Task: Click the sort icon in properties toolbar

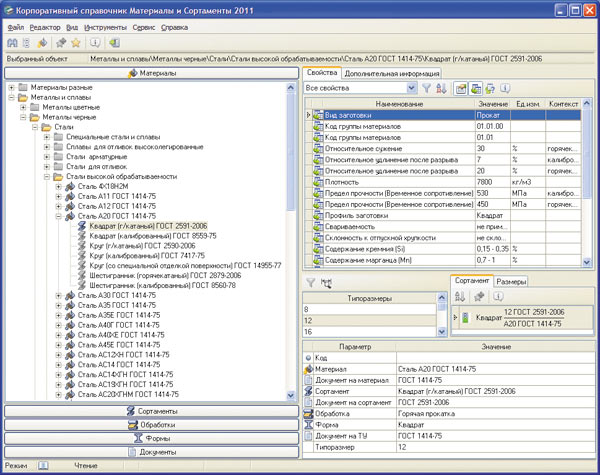Action: click(441, 89)
